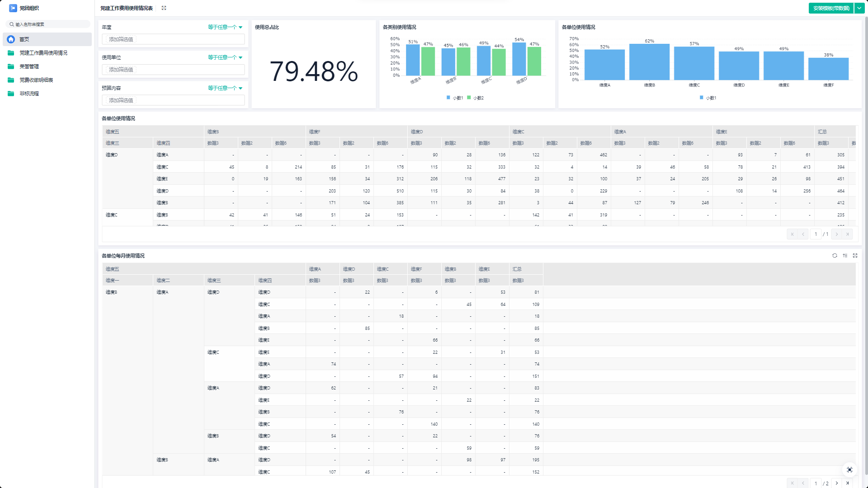Jump to last page of monthly table
This screenshot has height=488, width=868.
coord(848,483)
